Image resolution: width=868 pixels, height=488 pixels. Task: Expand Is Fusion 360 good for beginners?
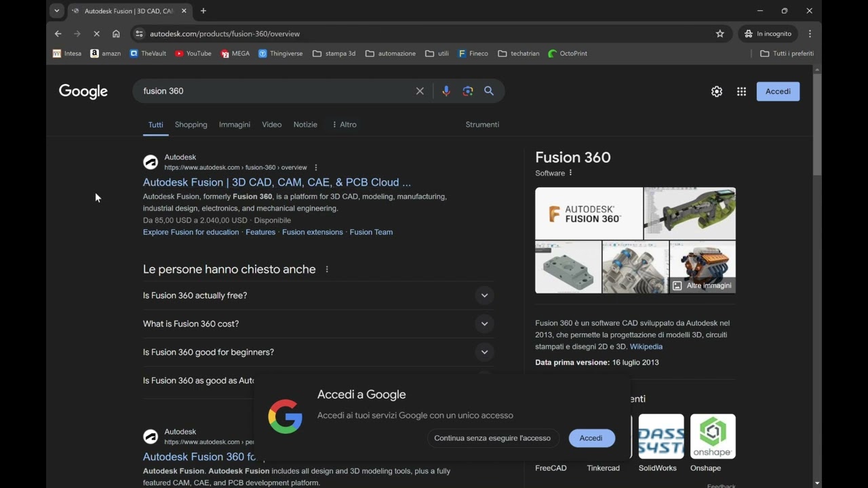[x=318, y=352]
